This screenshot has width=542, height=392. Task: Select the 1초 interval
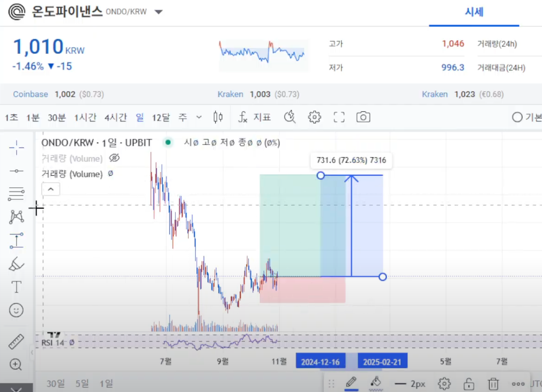point(11,117)
